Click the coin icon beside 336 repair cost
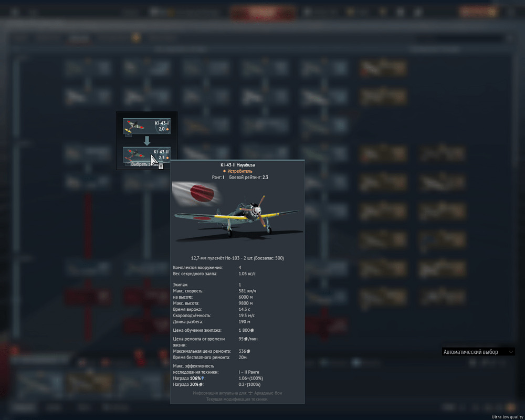Screen dimensions: 525x420 pos(249,351)
